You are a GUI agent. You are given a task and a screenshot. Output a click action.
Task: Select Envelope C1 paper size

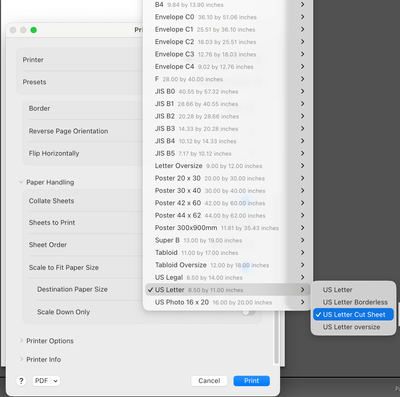click(x=228, y=29)
